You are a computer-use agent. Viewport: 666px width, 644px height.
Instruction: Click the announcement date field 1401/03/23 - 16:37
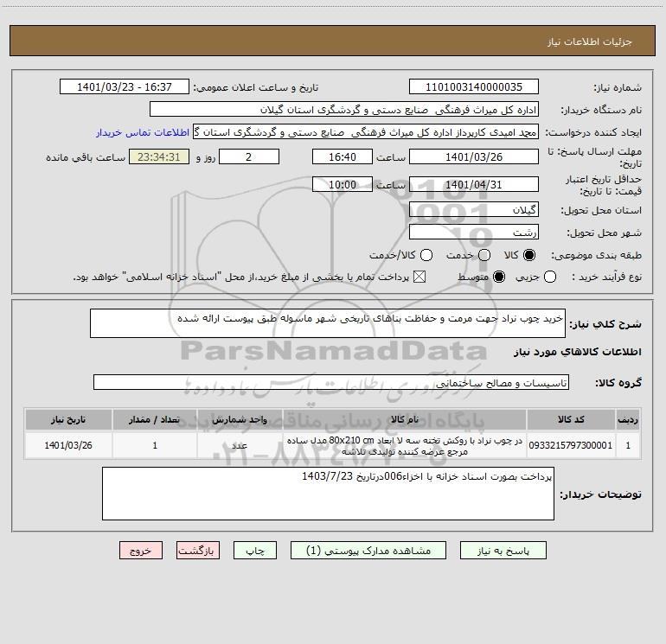(125, 86)
